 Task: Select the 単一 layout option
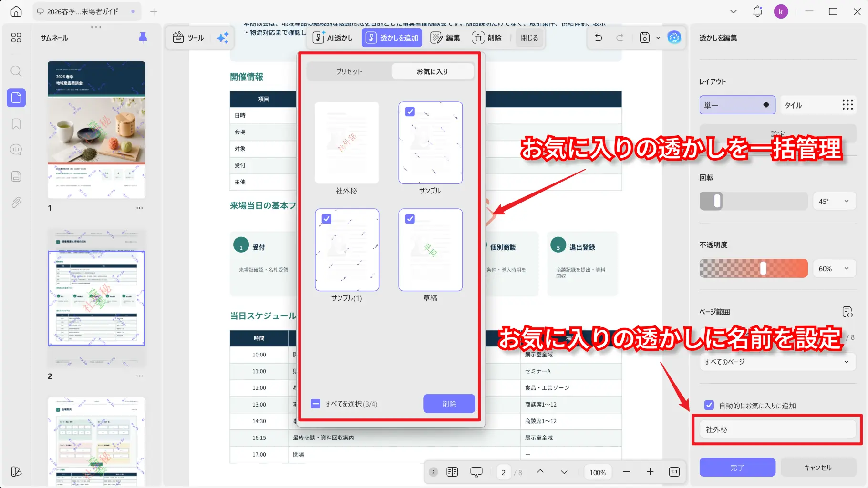737,105
